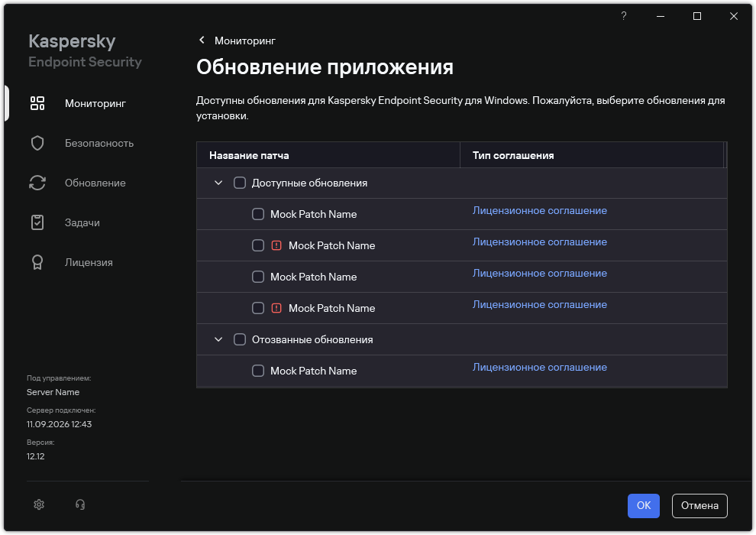The height and width of the screenshot is (535, 756).
Task: Open Лицензионное соглашение for the third patch
Action: pyautogui.click(x=540, y=274)
